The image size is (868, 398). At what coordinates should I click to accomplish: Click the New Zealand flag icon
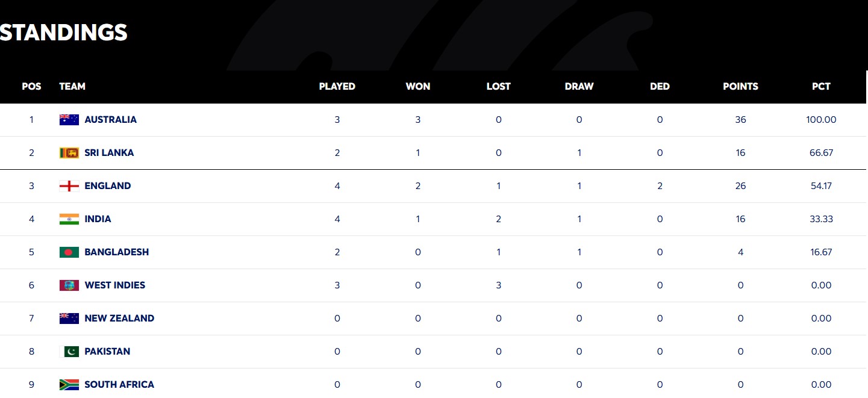tap(69, 319)
